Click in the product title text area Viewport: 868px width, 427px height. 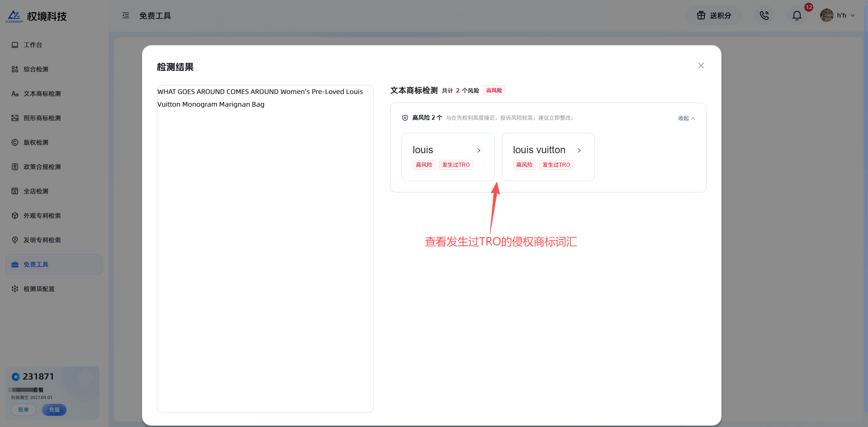(x=265, y=249)
